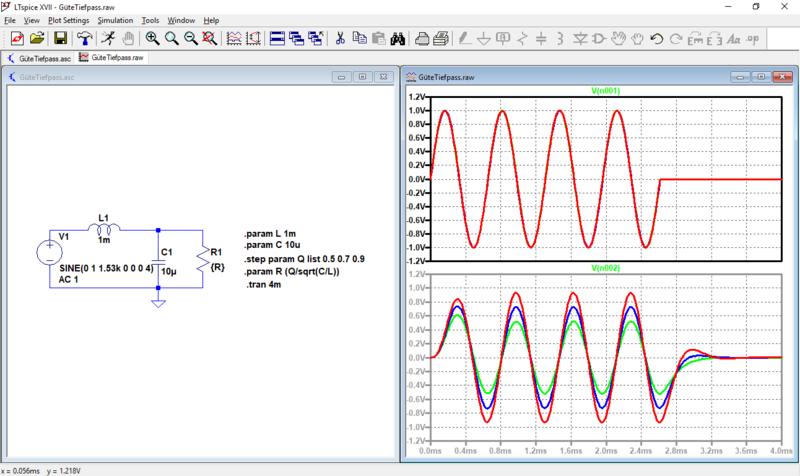This screenshot has height=476, width=800.
Task: Click the Run simulation icon
Action: (x=108, y=39)
